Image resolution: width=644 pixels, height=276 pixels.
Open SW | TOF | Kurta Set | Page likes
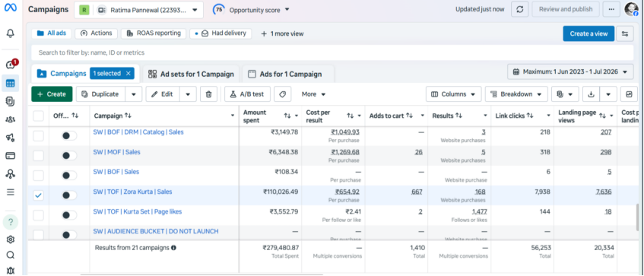tap(138, 211)
